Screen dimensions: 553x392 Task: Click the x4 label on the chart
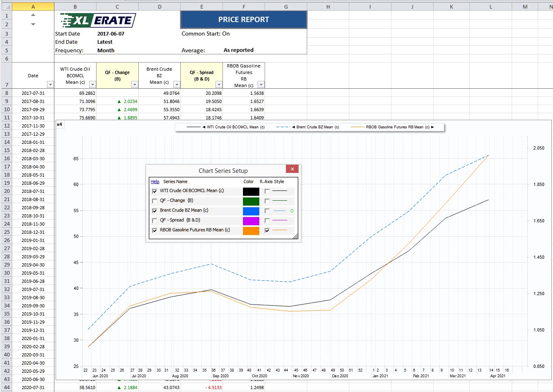tap(60, 124)
